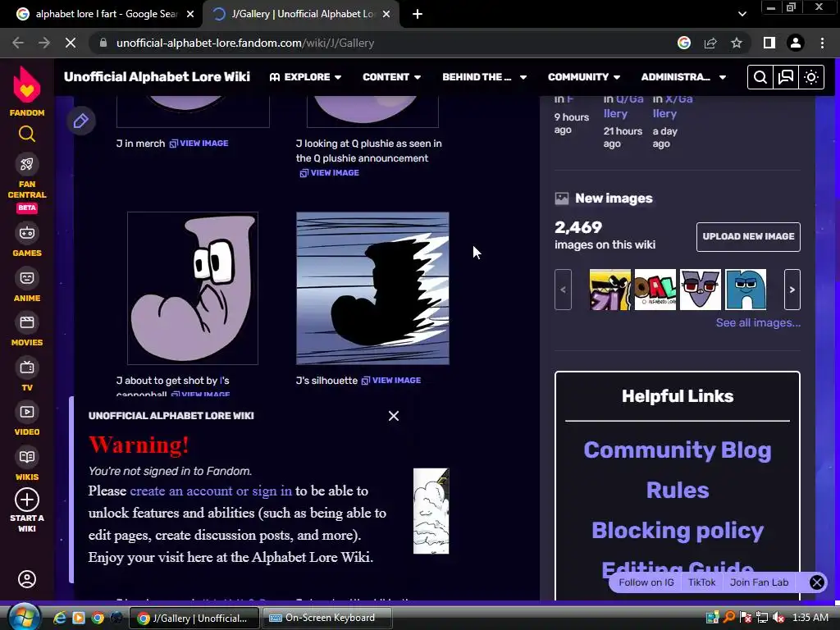Click Upload New Image button
The width and height of the screenshot is (840, 630).
748,237
